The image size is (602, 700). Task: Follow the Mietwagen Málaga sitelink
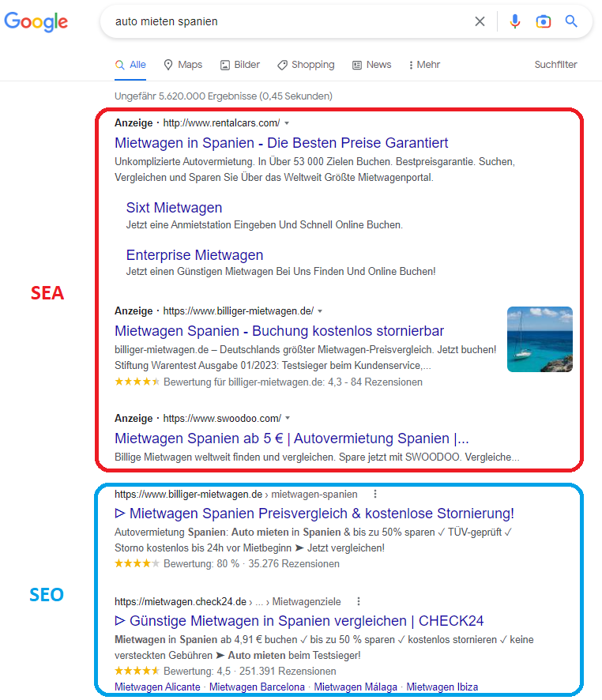[356, 687]
